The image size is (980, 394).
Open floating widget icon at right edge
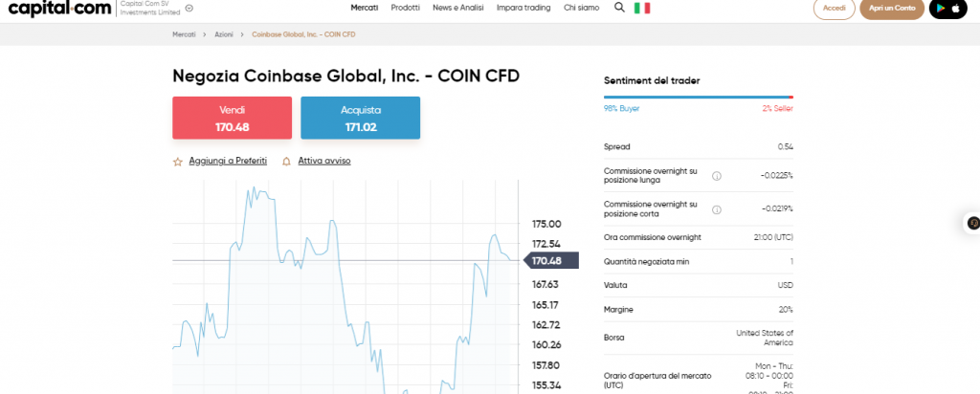click(x=972, y=223)
